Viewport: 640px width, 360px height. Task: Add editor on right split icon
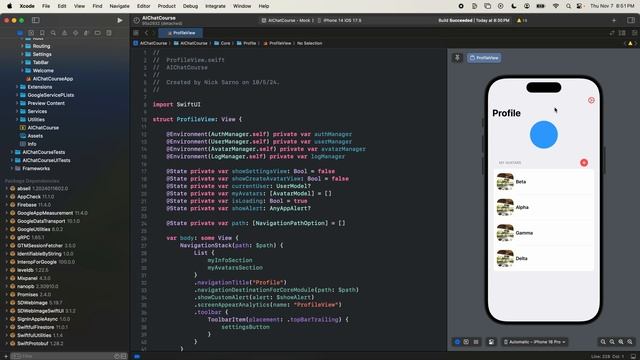(634, 33)
